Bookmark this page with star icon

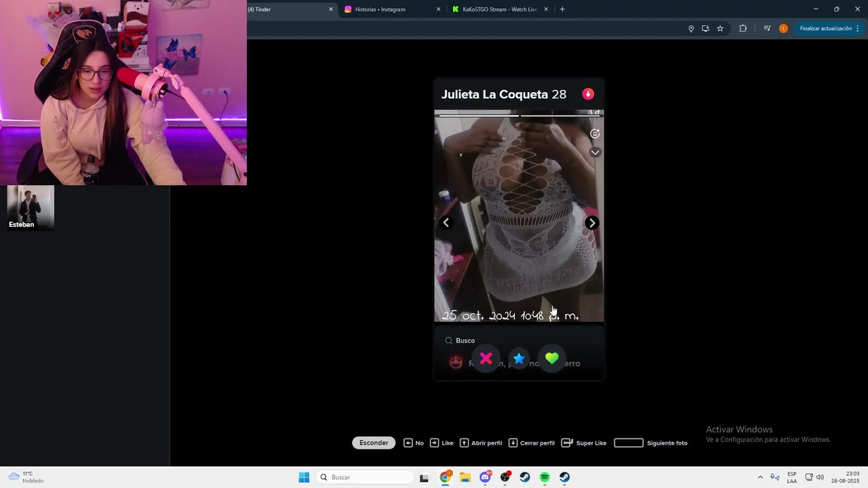720,28
